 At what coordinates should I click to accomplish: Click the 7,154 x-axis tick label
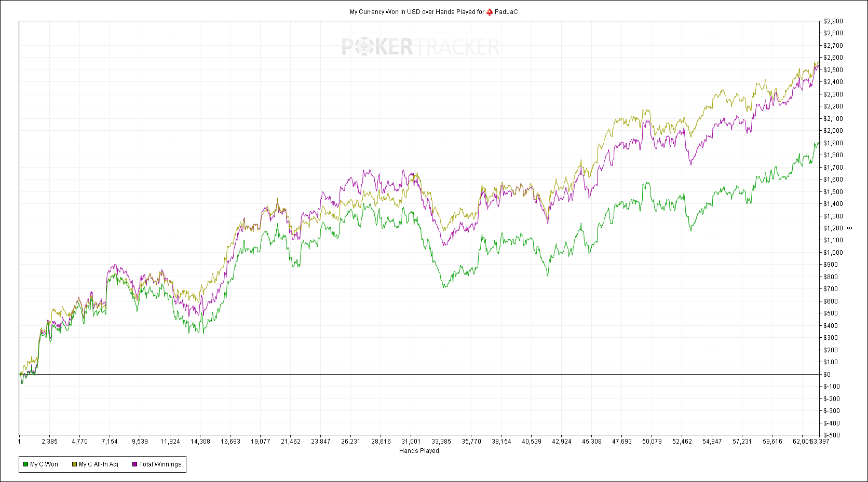click(110, 442)
